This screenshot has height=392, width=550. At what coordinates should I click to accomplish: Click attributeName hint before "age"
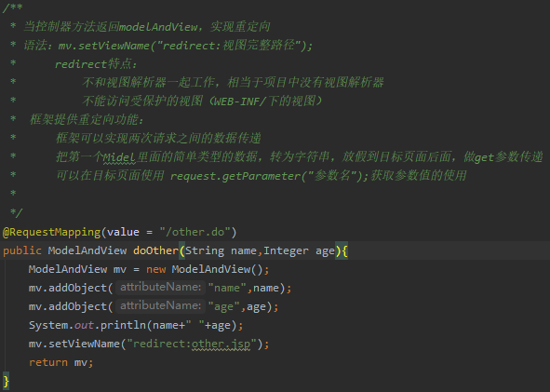(161, 306)
